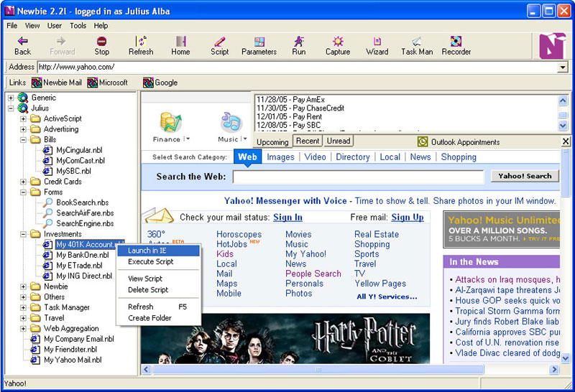Screen dimensions: 575x392
Task: Collapse the Julius tree node
Action: click(11, 108)
